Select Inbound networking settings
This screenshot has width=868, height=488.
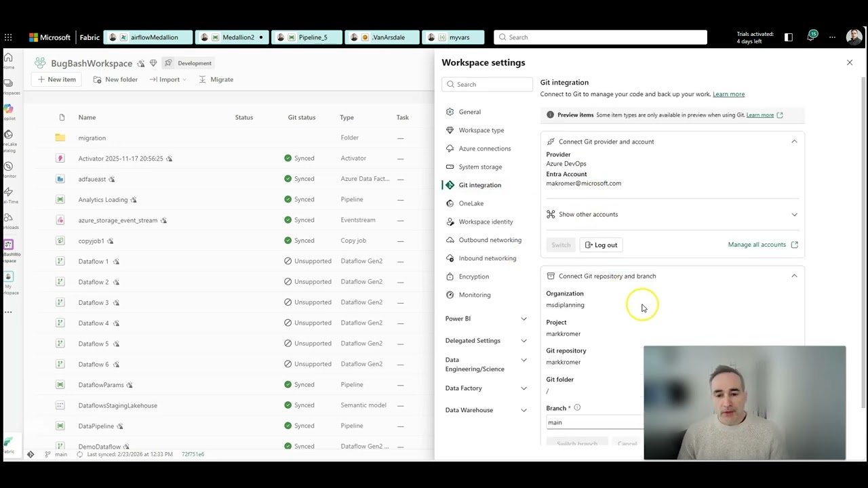click(x=486, y=258)
